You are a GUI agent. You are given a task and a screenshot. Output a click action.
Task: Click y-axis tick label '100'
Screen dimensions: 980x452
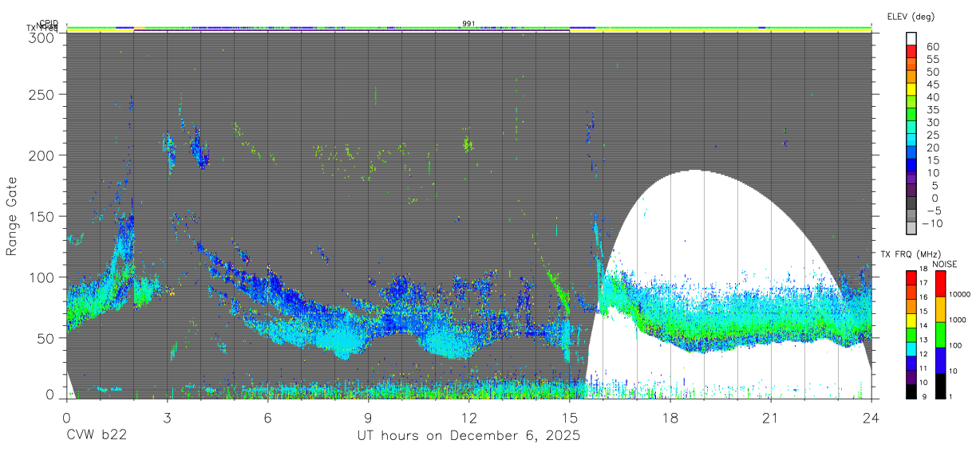click(x=43, y=277)
